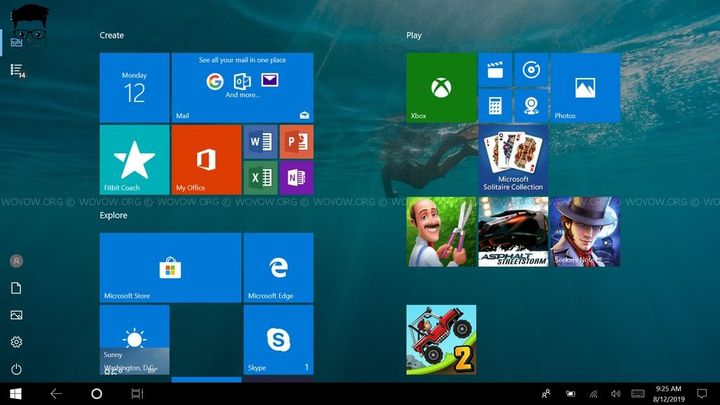Screen dimensions: 720x405
Task: Open the Microsoft Solitaire Collection tile
Action: (512, 159)
